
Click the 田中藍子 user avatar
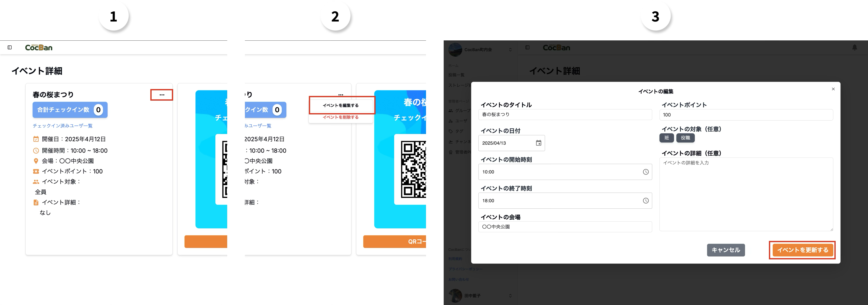click(x=455, y=296)
